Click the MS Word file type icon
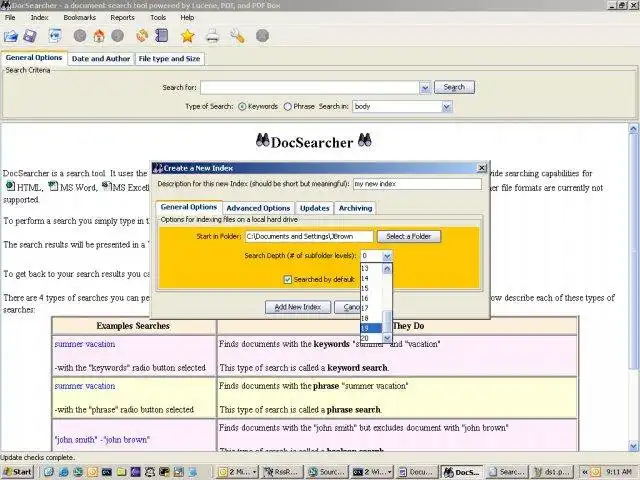 (x=53, y=186)
